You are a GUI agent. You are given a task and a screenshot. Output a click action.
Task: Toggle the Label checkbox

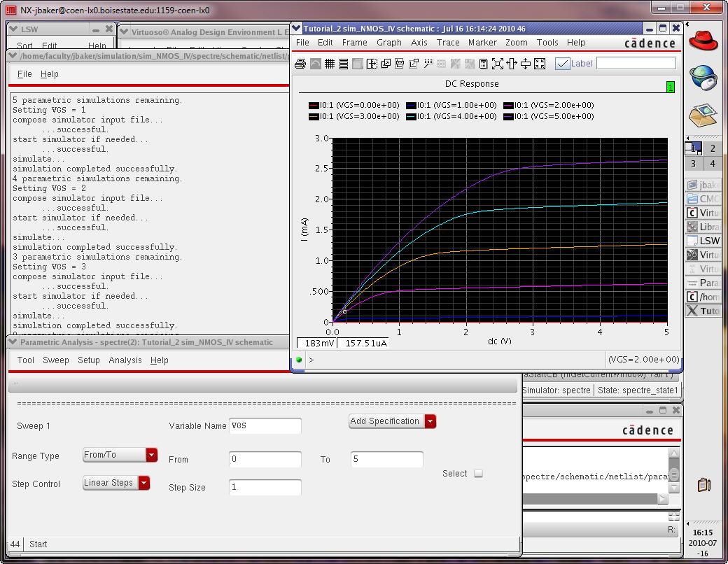(562, 64)
